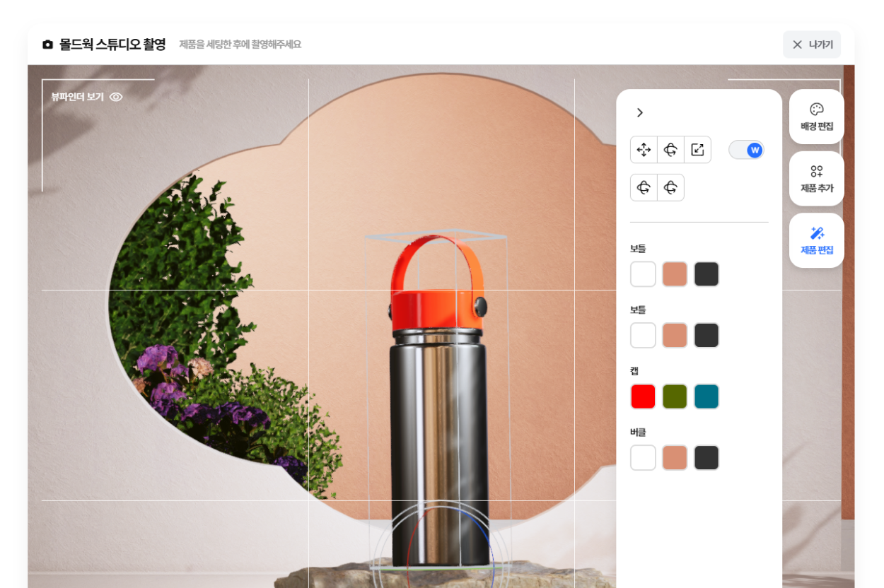Select the scale/resize tool icon
This screenshot has height=588, width=884.
pos(697,150)
